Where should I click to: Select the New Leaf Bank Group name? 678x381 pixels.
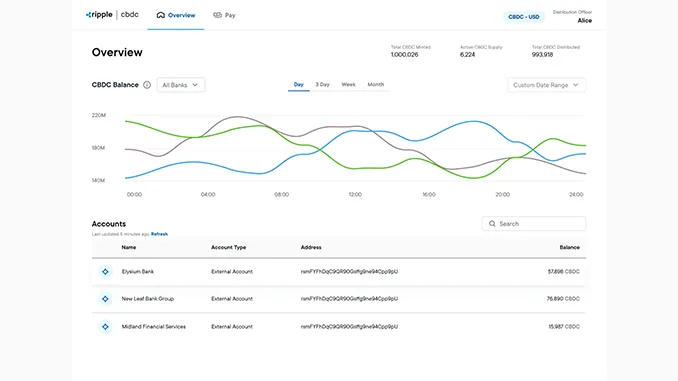tap(148, 299)
